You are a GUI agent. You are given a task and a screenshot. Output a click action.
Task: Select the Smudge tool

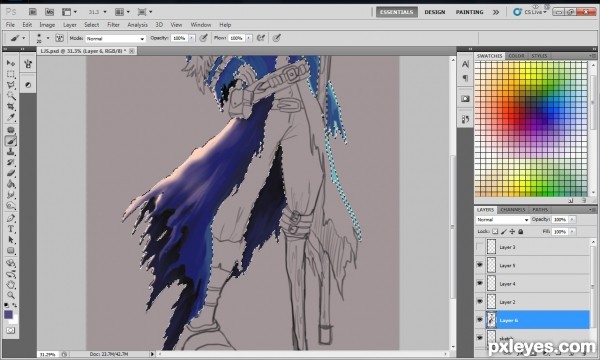pos(11,195)
